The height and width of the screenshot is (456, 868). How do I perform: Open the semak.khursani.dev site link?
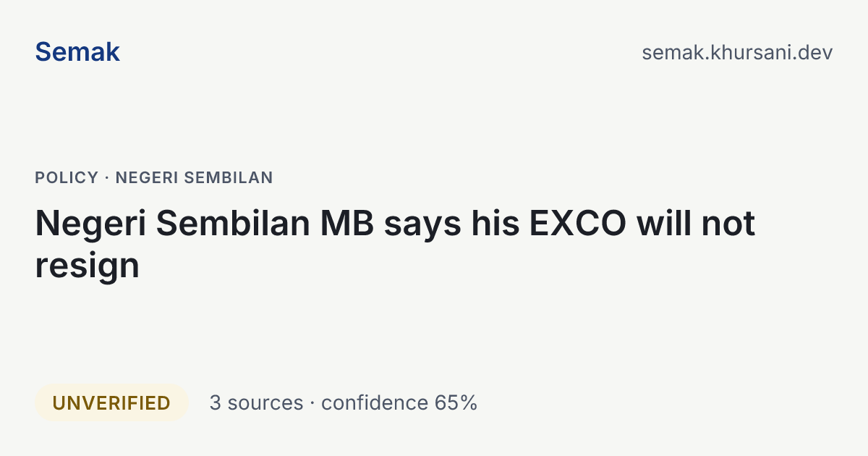(737, 52)
